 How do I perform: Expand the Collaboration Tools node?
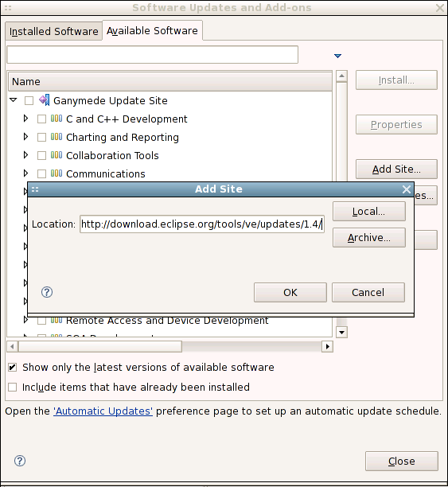pos(25,154)
